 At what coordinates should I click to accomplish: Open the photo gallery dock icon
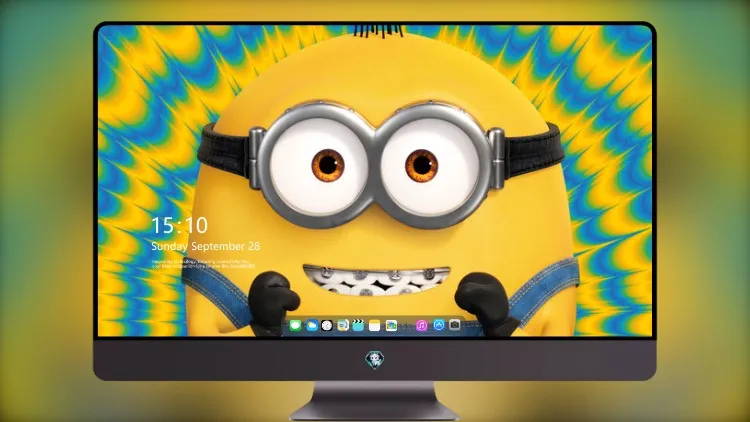click(x=391, y=326)
